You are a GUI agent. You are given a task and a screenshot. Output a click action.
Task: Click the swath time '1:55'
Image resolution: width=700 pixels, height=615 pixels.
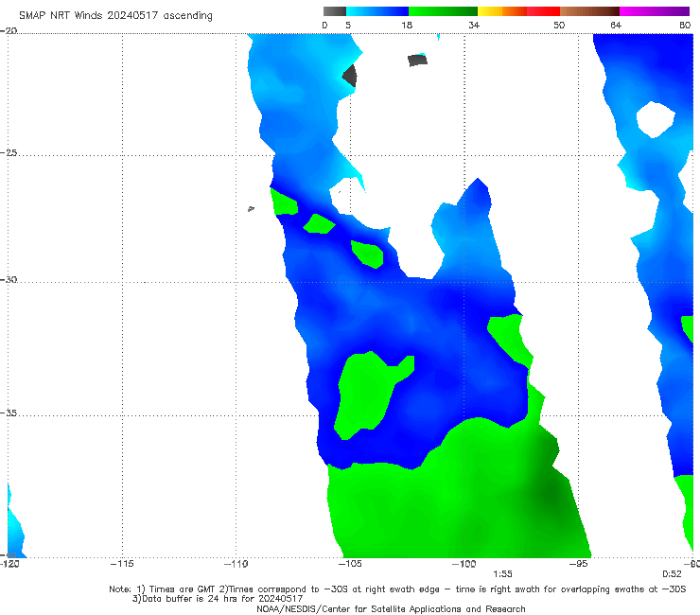[502, 574]
